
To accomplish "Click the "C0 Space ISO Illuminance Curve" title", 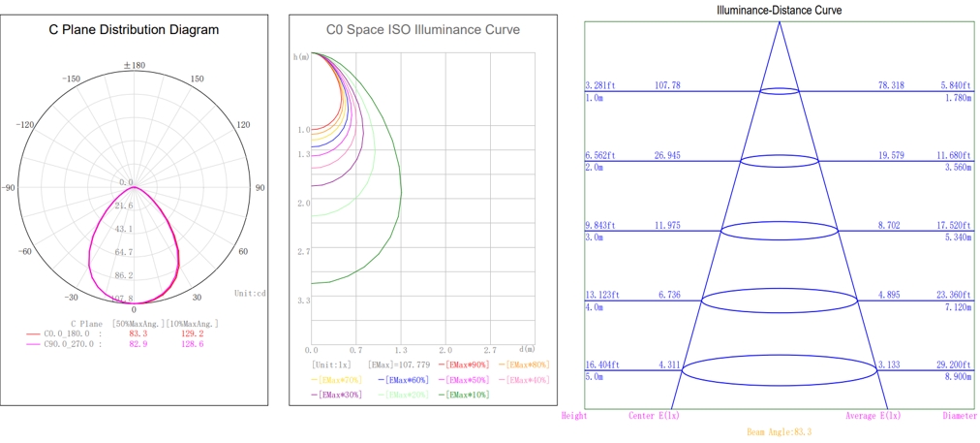I will (423, 29).
